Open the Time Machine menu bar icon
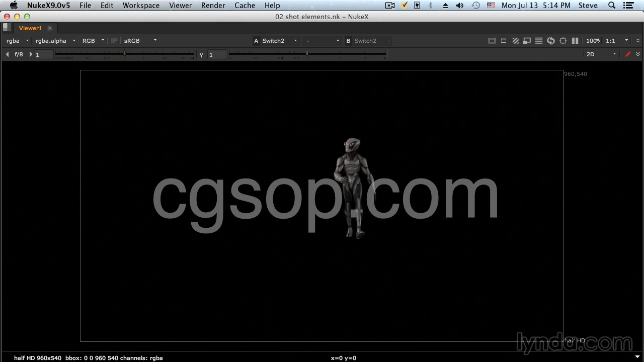The width and height of the screenshot is (644, 362). coord(475,6)
